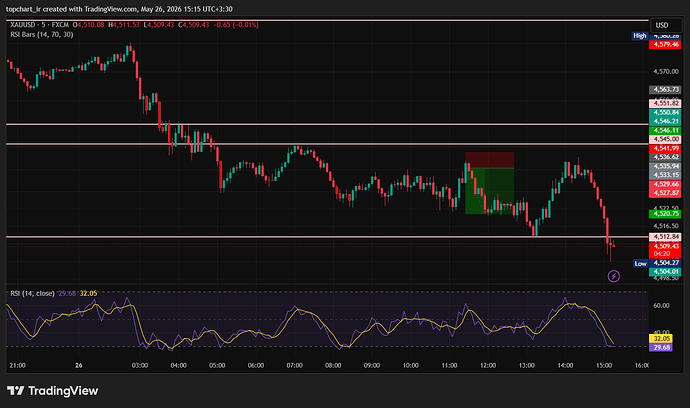Click the 4,516.50 price scale tick
Viewport: 690px width, 408px height.
click(x=666, y=226)
